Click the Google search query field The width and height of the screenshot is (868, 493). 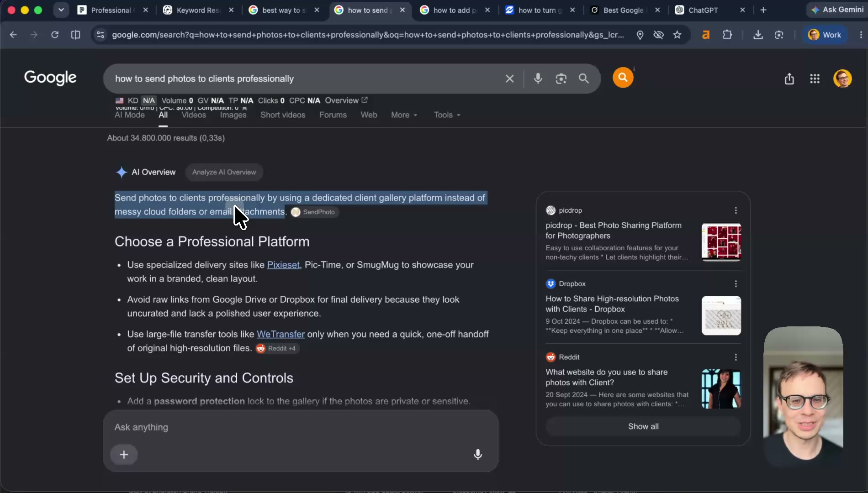click(306, 79)
